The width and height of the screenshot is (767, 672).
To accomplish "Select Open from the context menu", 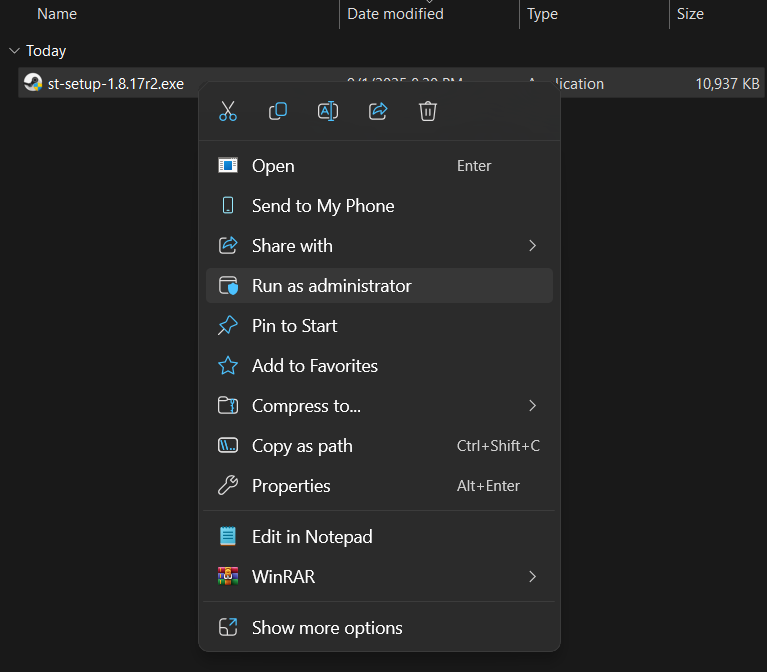I will coord(379,166).
